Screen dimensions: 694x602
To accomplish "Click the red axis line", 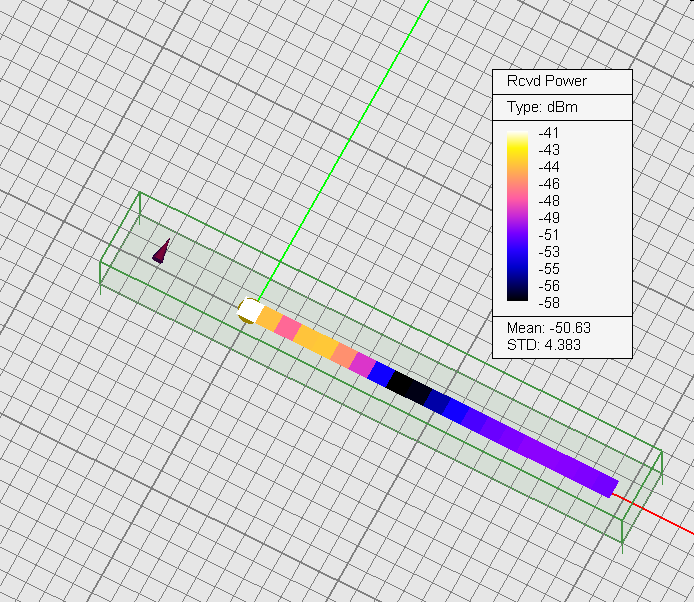I will [653, 514].
